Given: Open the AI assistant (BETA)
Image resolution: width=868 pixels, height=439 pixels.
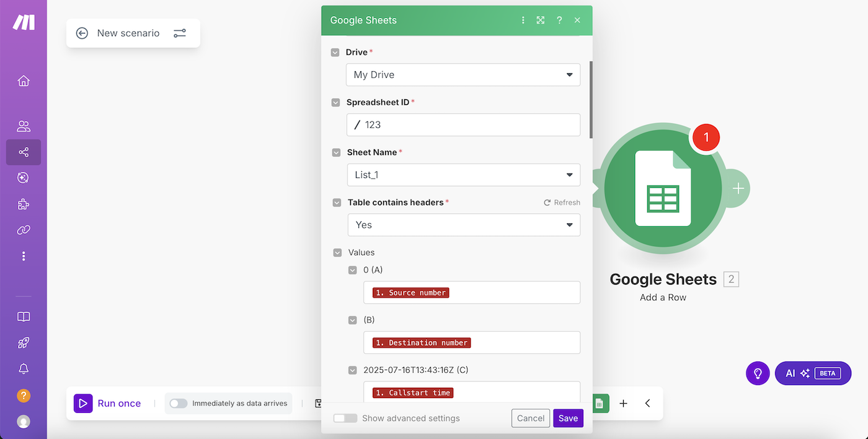Looking at the screenshot, I should pos(813,373).
